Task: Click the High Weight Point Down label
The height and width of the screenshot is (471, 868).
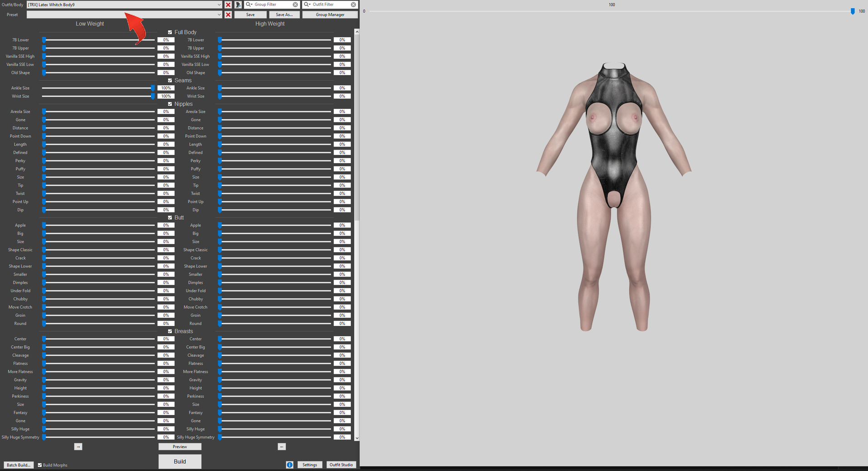Action: (195, 137)
